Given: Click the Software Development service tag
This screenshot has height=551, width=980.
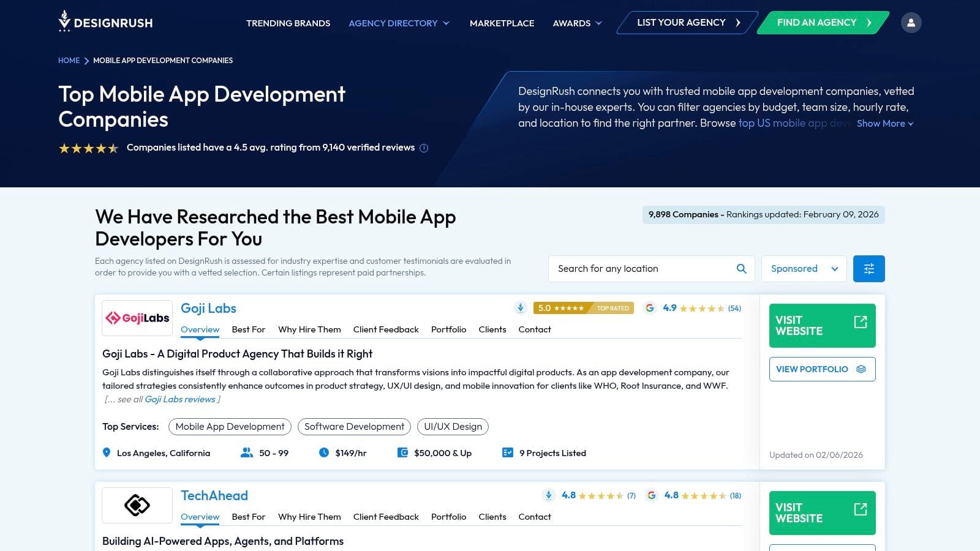Looking at the screenshot, I should 354,427.
